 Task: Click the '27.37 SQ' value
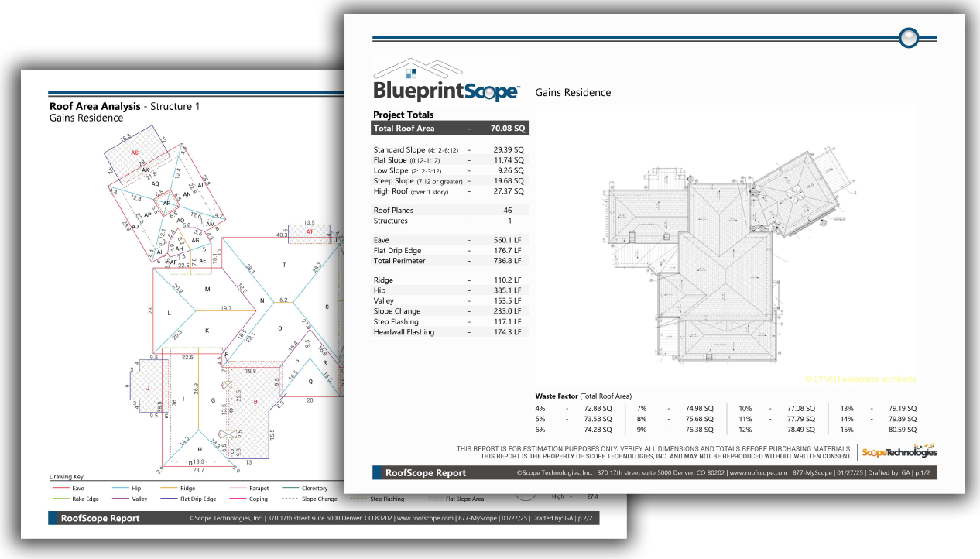(x=509, y=191)
